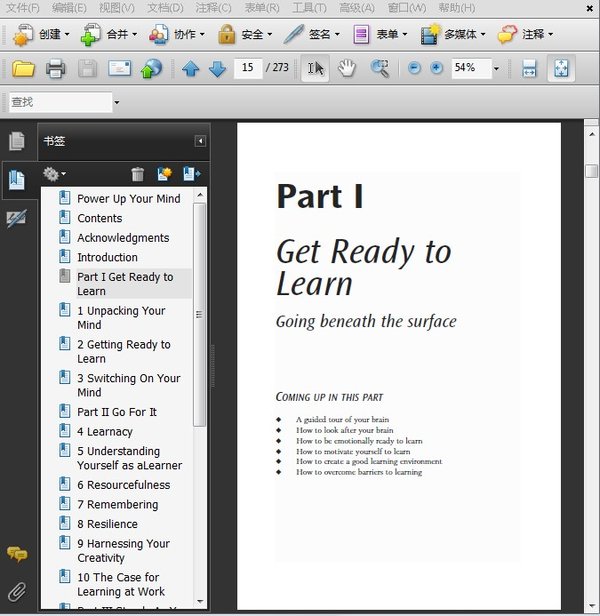Select the marquee zoom tool
The width and height of the screenshot is (600, 616).
(x=380, y=69)
